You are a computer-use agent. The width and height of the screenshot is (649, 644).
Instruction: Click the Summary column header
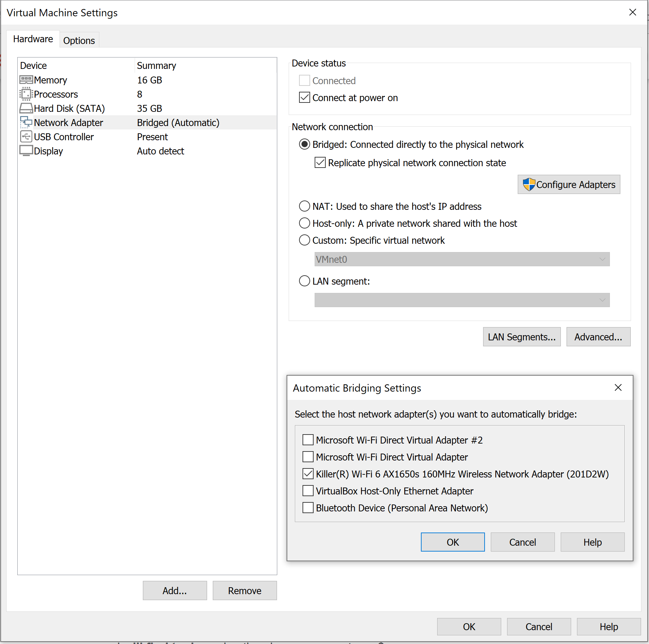click(x=156, y=65)
